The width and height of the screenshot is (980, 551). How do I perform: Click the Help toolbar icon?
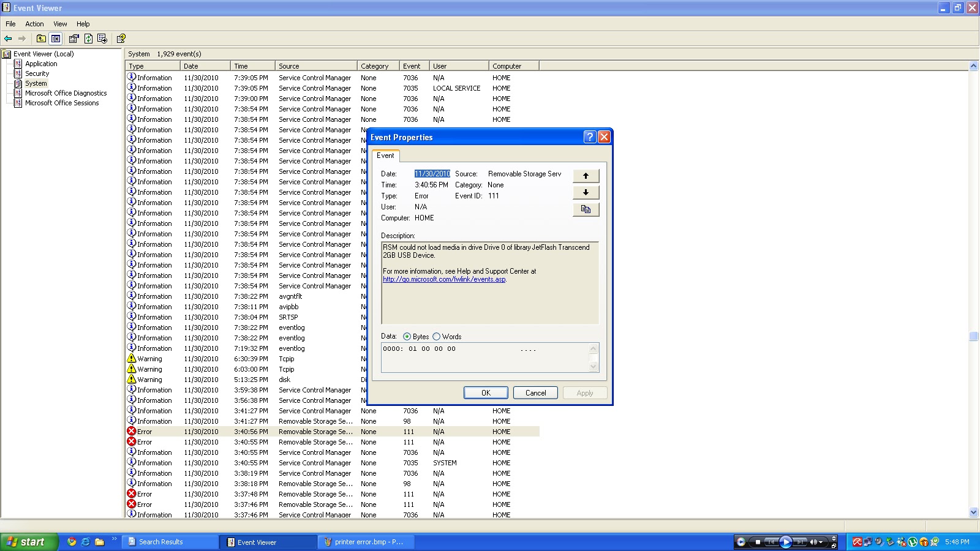pyautogui.click(x=121, y=39)
